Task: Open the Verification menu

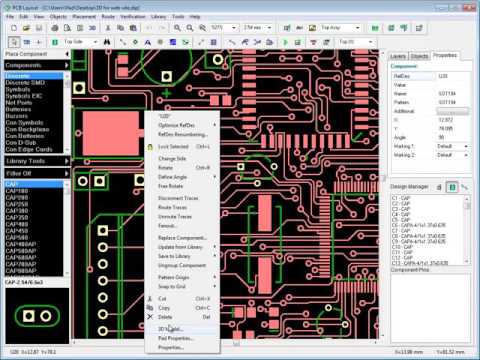Action: [x=133, y=16]
